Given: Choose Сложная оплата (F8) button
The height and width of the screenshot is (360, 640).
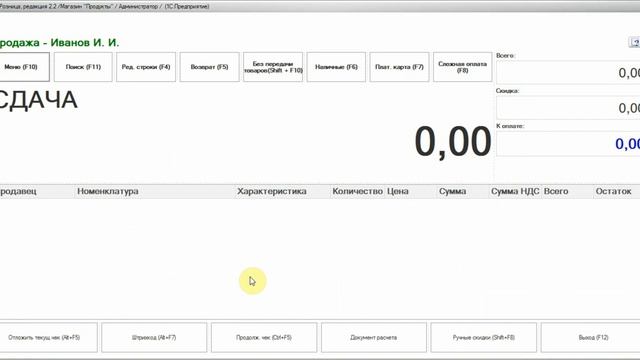Looking at the screenshot, I should tap(462, 67).
